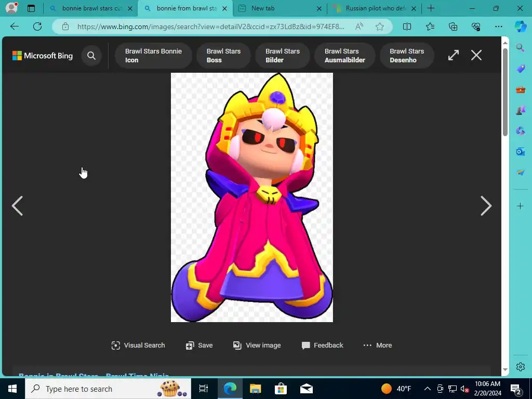View site information lock icon
This screenshot has height=399, width=532.
65,26
